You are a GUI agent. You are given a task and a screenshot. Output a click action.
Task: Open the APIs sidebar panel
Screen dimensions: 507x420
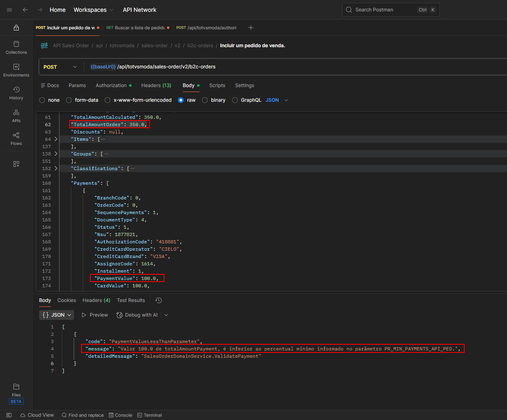click(x=16, y=116)
